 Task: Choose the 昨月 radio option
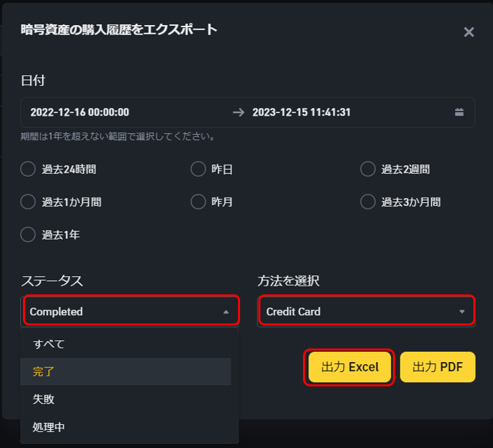[x=198, y=202]
